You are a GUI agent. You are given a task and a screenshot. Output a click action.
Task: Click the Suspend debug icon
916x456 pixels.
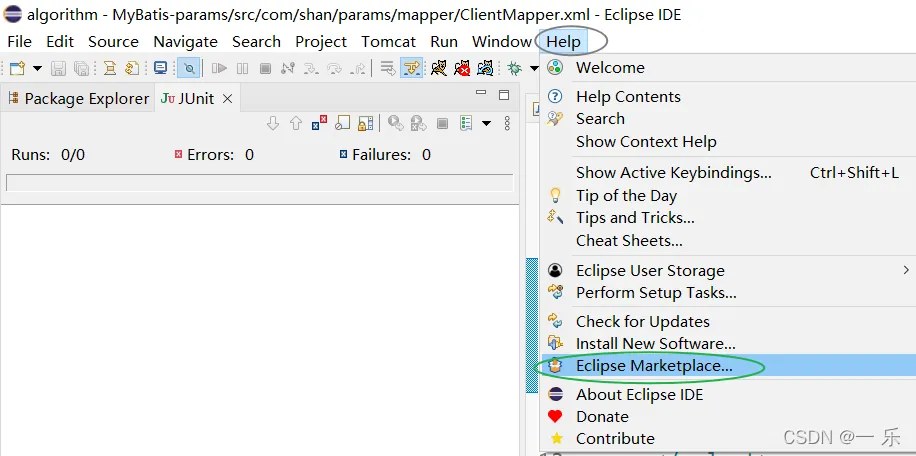point(242,68)
